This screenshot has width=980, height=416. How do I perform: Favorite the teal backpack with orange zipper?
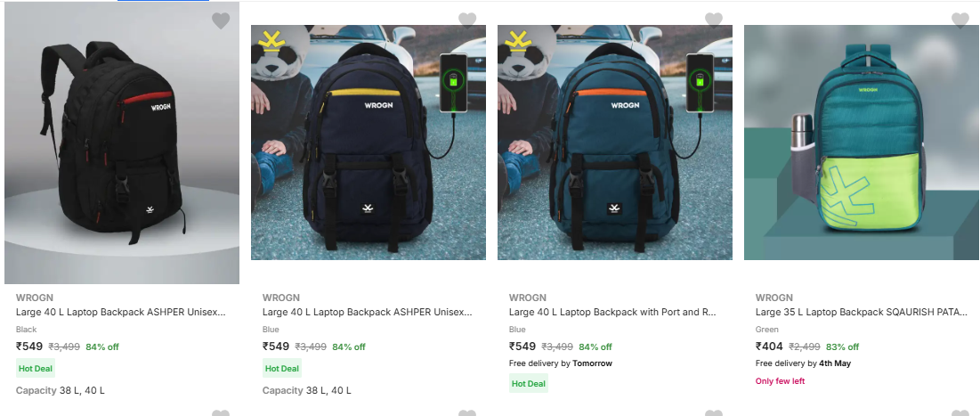pos(714,20)
